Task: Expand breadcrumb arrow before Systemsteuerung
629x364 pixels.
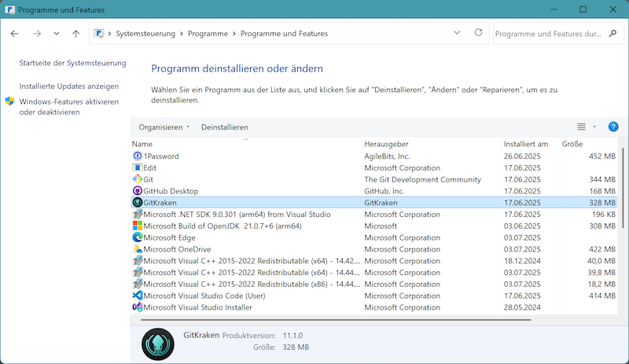Action: tap(109, 34)
